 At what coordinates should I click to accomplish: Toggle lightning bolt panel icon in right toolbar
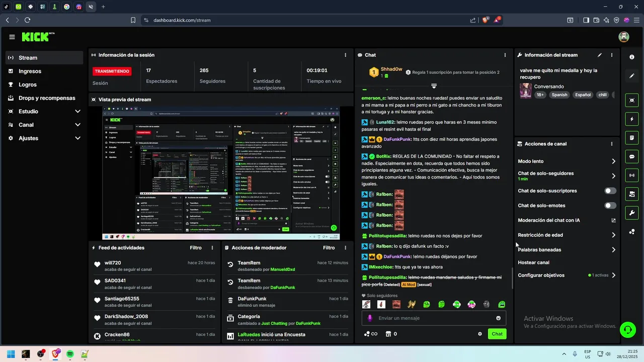tap(632, 119)
